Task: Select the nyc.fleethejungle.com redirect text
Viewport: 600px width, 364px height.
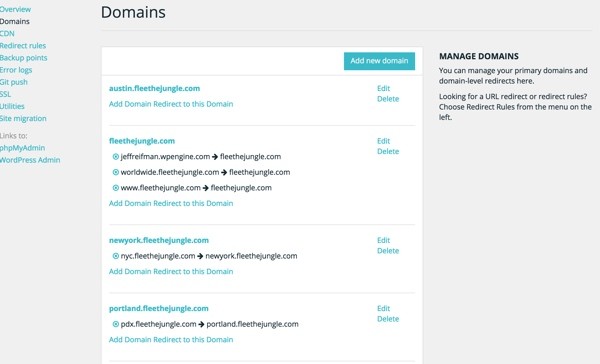Action: pos(209,256)
